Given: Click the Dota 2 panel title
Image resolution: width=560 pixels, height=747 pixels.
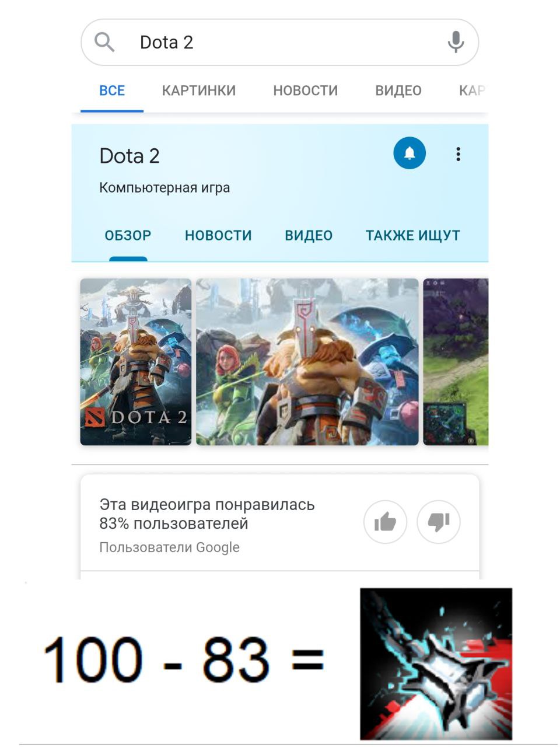Looking at the screenshot, I should 129,156.
